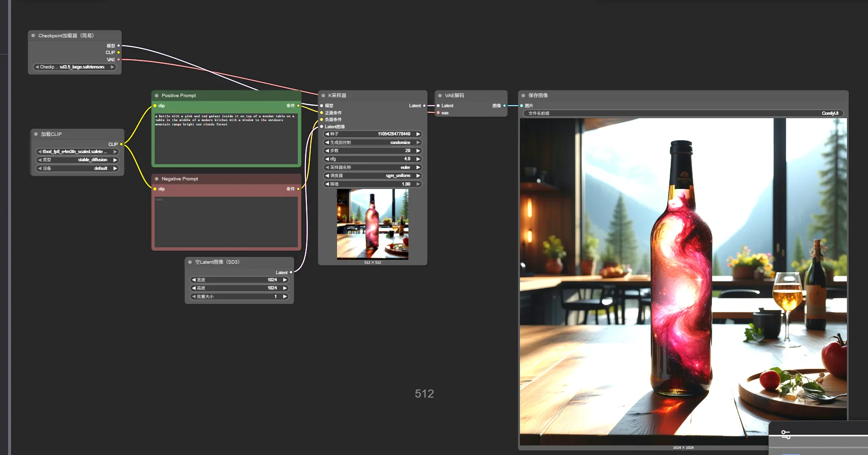Click the settings sliders icon at bottom right

786,434
